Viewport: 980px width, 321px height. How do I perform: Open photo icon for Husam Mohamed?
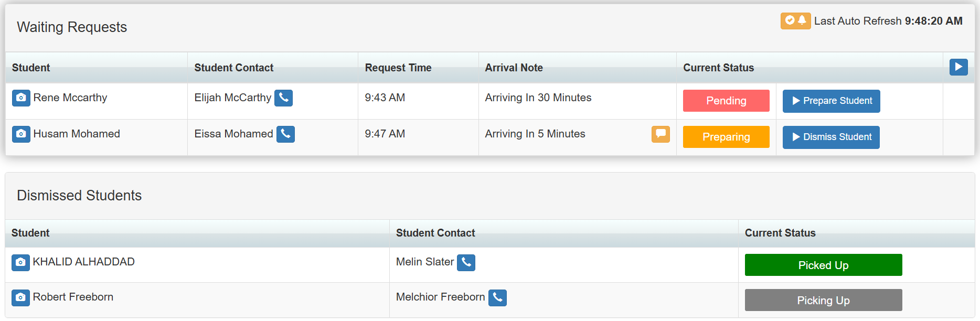(x=21, y=134)
